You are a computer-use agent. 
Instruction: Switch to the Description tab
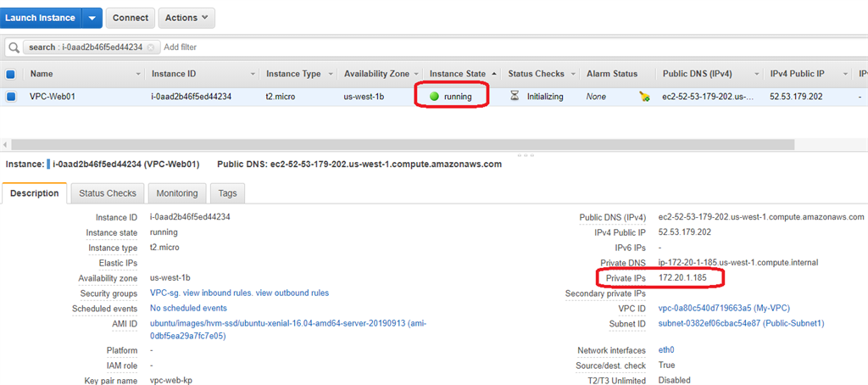click(34, 193)
